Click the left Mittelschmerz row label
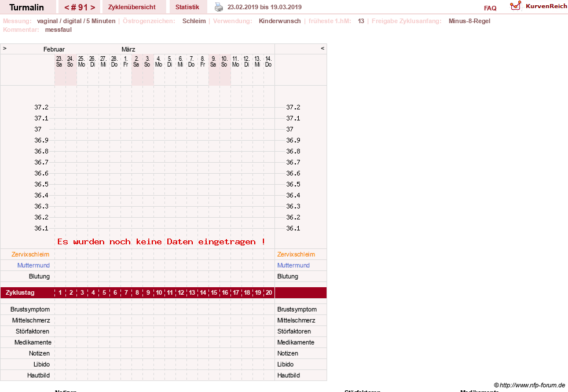The image size is (568, 392). click(x=31, y=320)
